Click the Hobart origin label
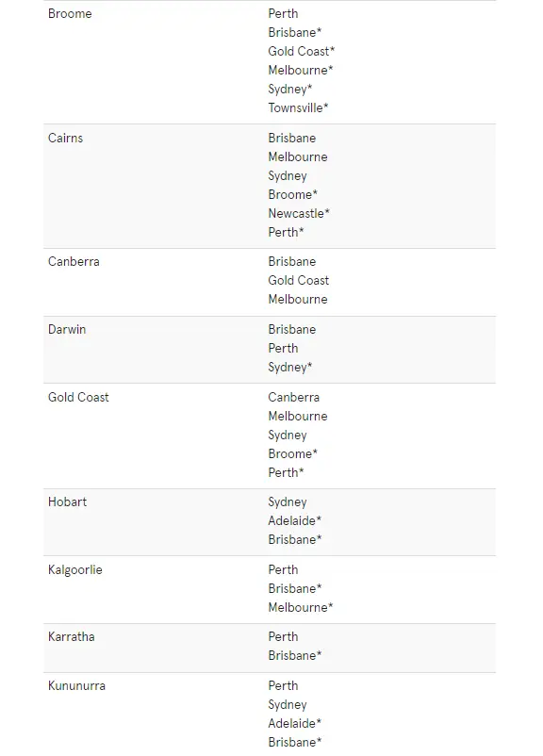 (68, 501)
